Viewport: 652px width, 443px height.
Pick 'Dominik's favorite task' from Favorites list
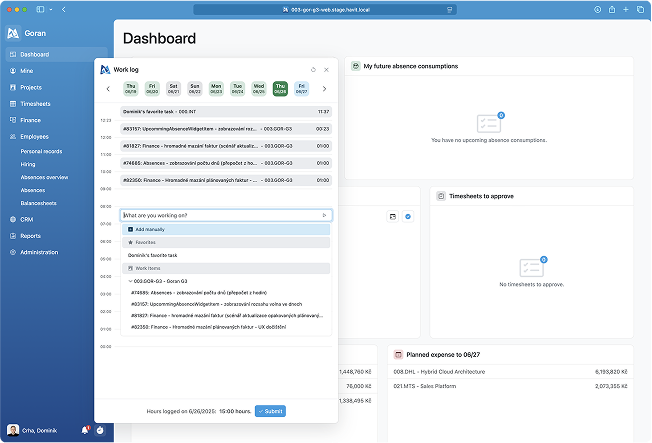click(153, 255)
